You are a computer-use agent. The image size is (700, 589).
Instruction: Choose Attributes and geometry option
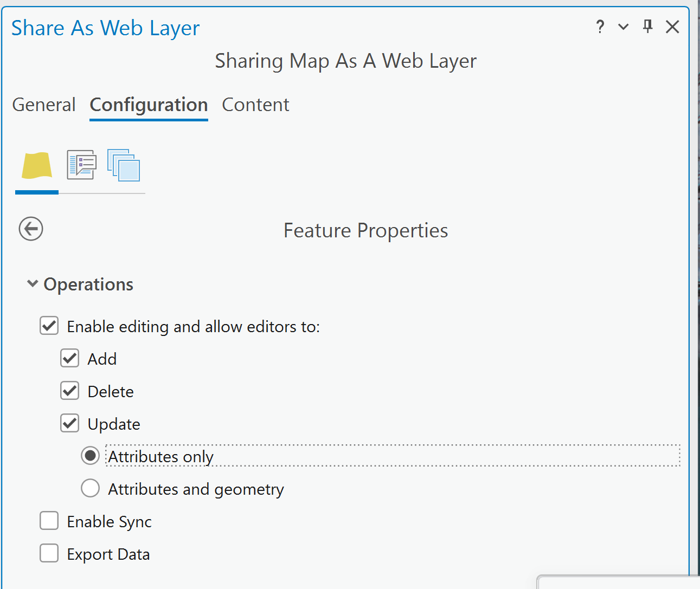[x=90, y=488]
